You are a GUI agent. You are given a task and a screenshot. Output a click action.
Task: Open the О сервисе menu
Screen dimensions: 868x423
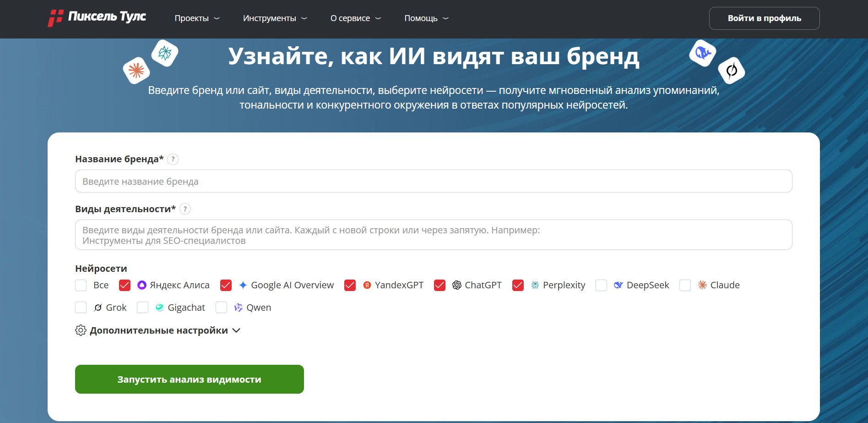click(x=355, y=18)
